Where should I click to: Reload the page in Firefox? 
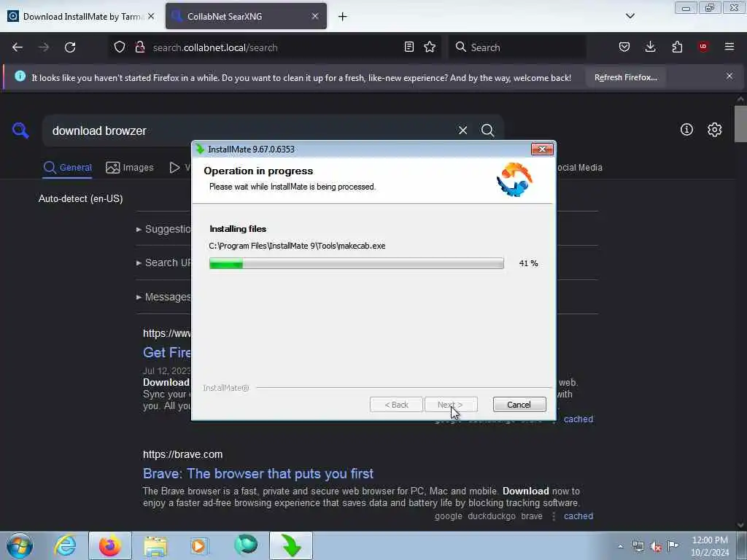[70, 47]
